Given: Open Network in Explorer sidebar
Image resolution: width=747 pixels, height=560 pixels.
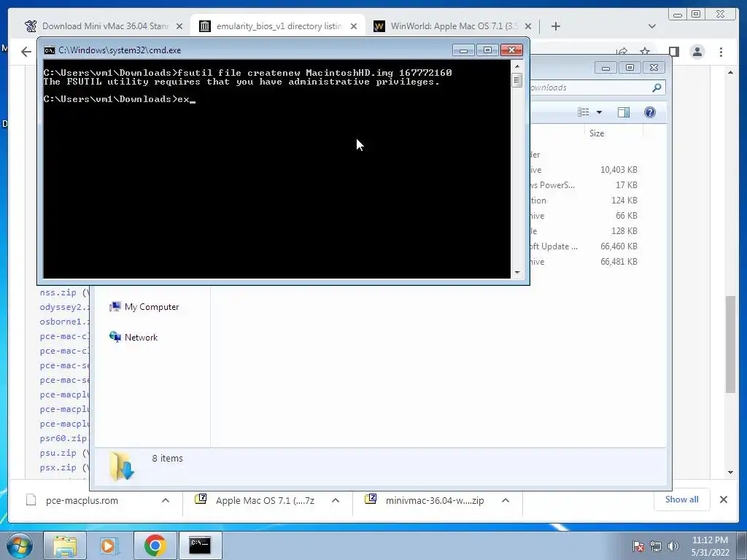Looking at the screenshot, I should [133, 337].
